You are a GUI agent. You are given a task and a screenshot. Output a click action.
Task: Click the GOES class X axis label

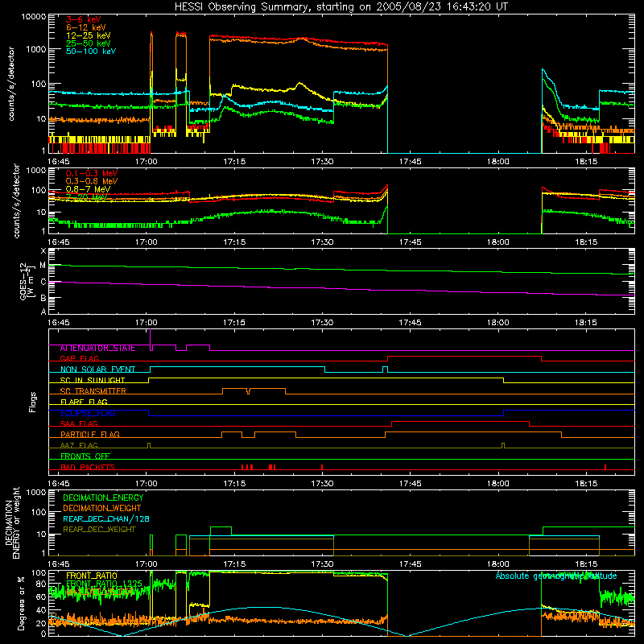point(43,251)
